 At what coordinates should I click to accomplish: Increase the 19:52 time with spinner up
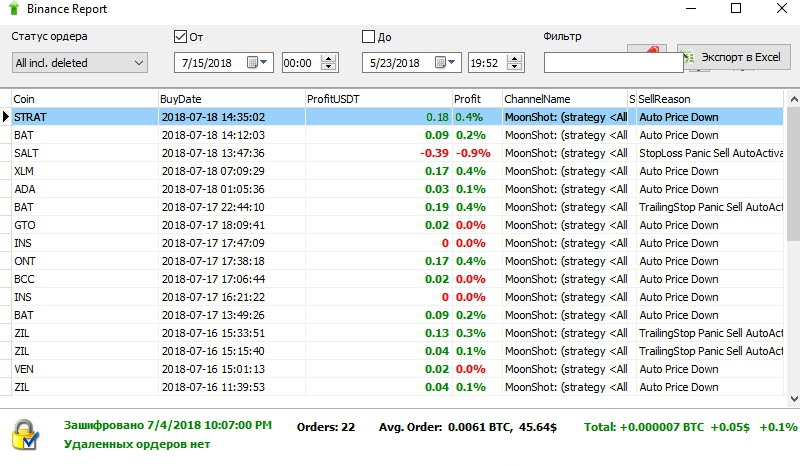(x=515, y=58)
